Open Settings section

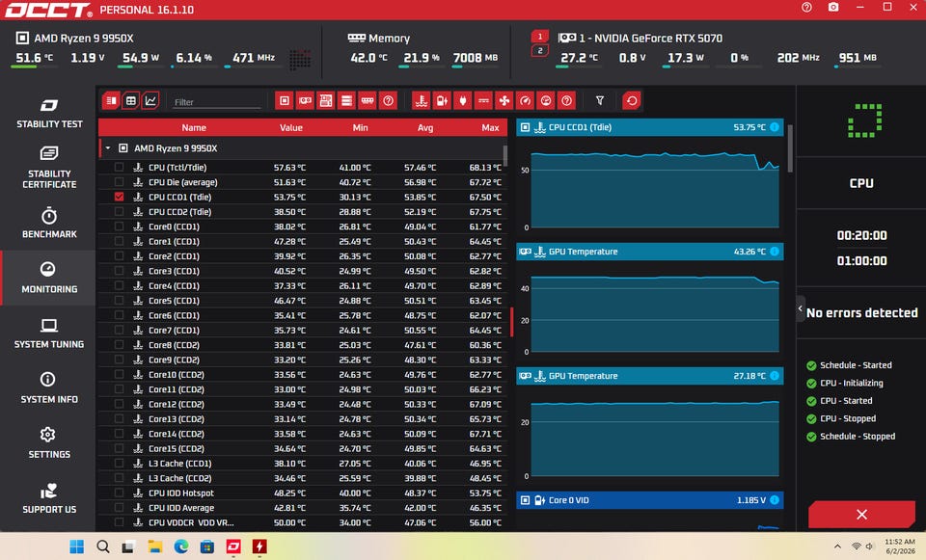click(x=49, y=443)
